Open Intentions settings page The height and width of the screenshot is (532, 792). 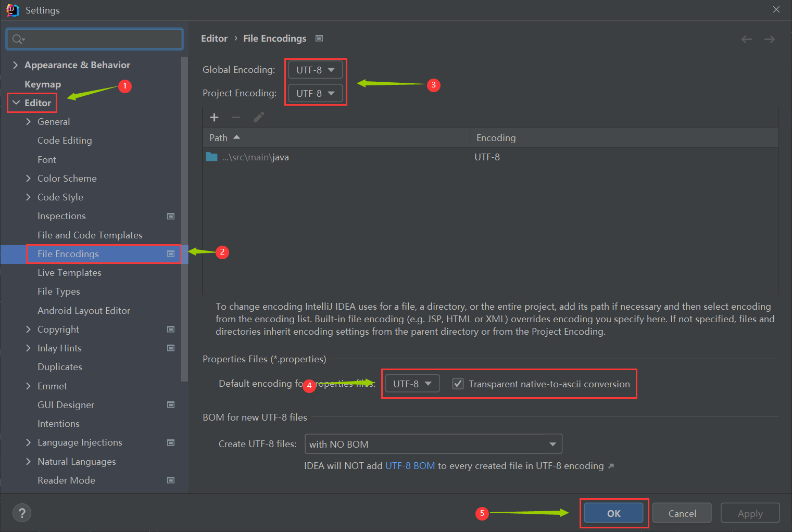(x=58, y=424)
